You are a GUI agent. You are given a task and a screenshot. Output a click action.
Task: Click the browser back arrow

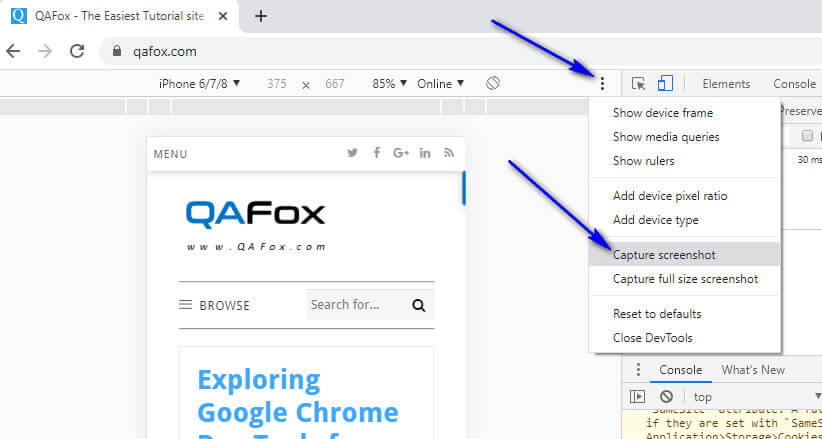pos(13,51)
